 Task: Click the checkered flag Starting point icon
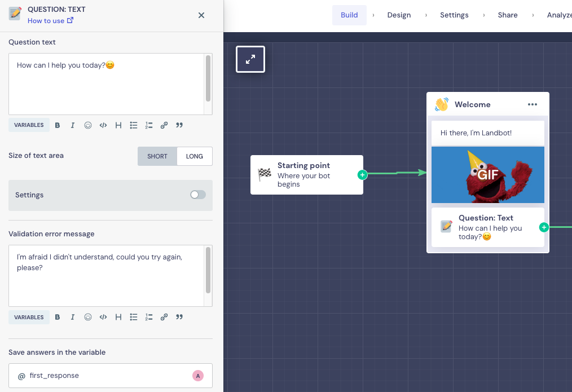(x=265, y=174)
